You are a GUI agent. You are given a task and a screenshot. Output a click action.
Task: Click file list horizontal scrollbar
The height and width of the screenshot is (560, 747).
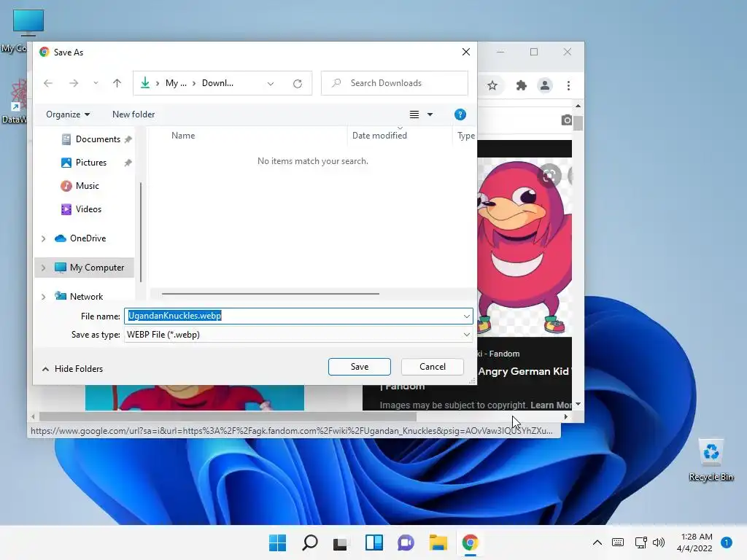click(270, 294)
